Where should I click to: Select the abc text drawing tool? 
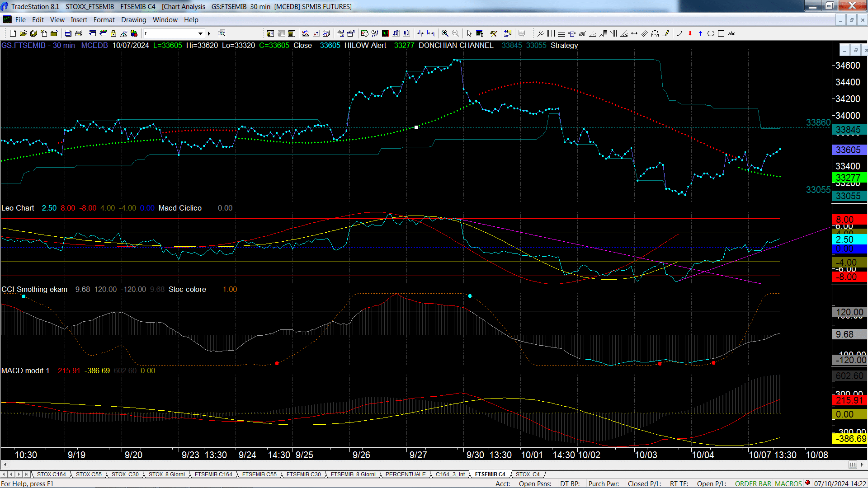[x=731, y=33]
